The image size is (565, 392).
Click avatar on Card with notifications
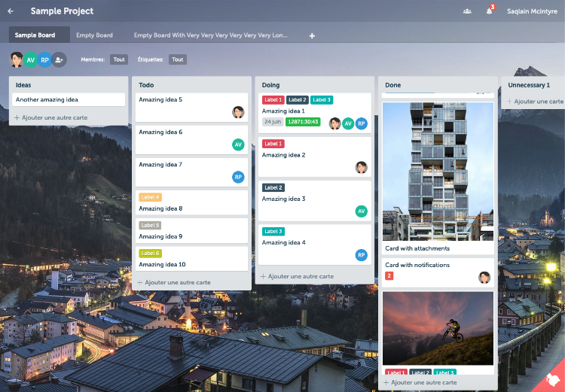coord(484,278)
